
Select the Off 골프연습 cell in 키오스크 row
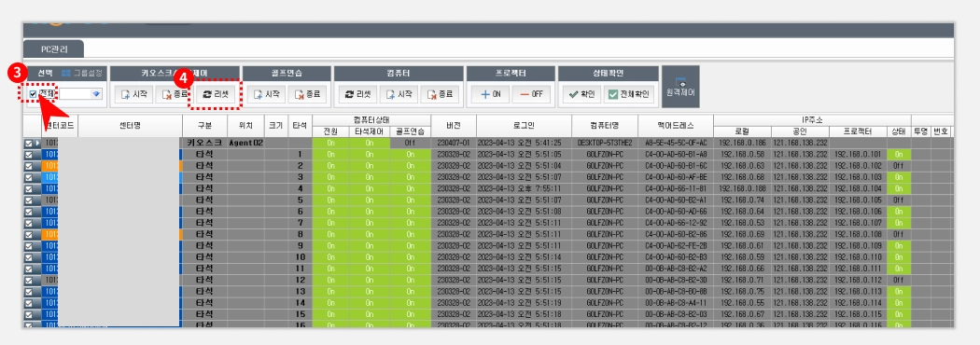(410, 144)
